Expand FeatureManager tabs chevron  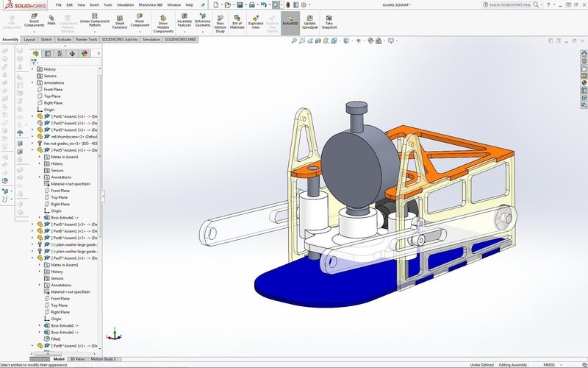pyautogui.click(x=98, y=54)
